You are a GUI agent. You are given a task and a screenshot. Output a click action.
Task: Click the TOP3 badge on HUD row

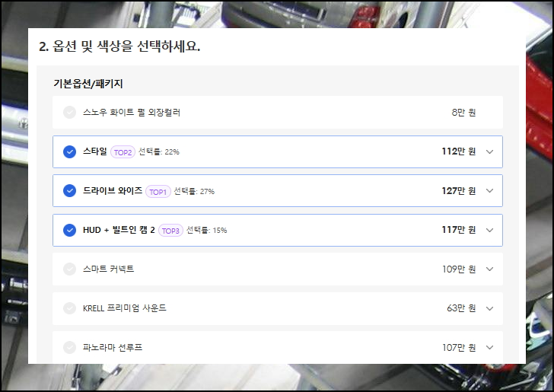pyautogui.click(x=170, y=231)
